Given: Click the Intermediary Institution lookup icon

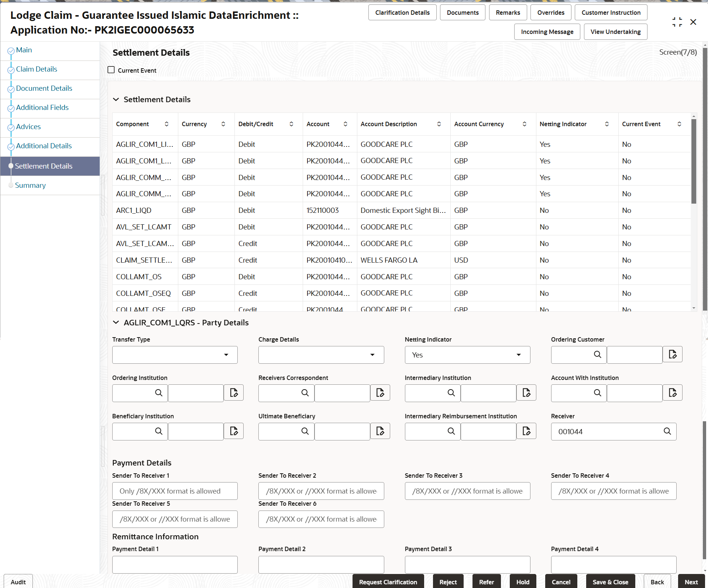Looking at the screenshot, I should tap(451, 393).
